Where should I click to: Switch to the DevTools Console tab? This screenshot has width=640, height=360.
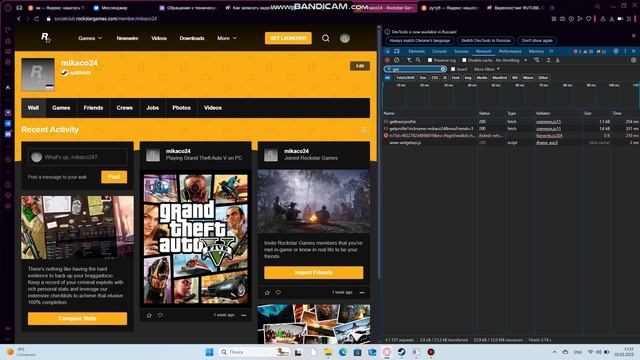(439, 51)
